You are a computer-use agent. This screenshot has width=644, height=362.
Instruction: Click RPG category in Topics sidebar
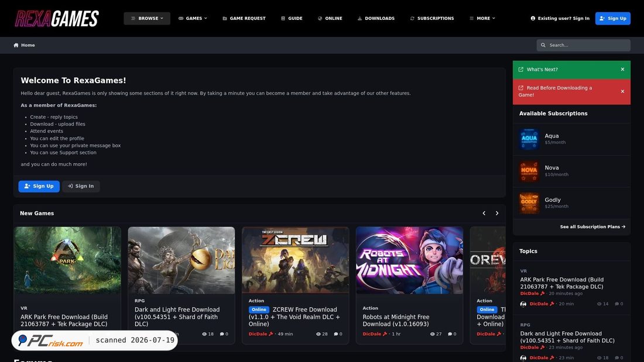(525, 325)
